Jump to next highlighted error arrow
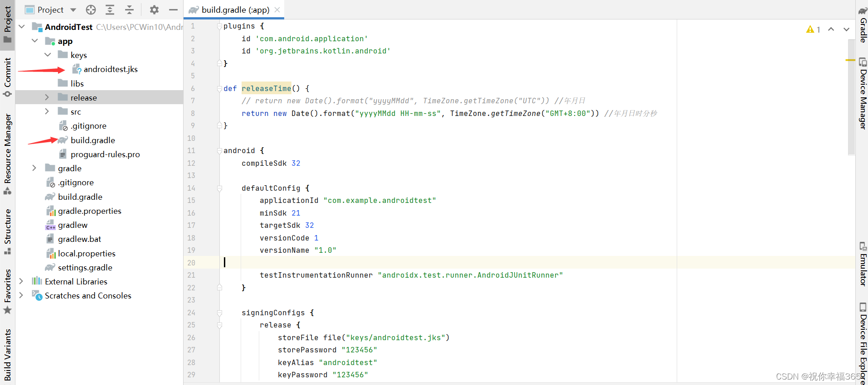Viewport: 868px width, 385px height. (x=846, y=29)
